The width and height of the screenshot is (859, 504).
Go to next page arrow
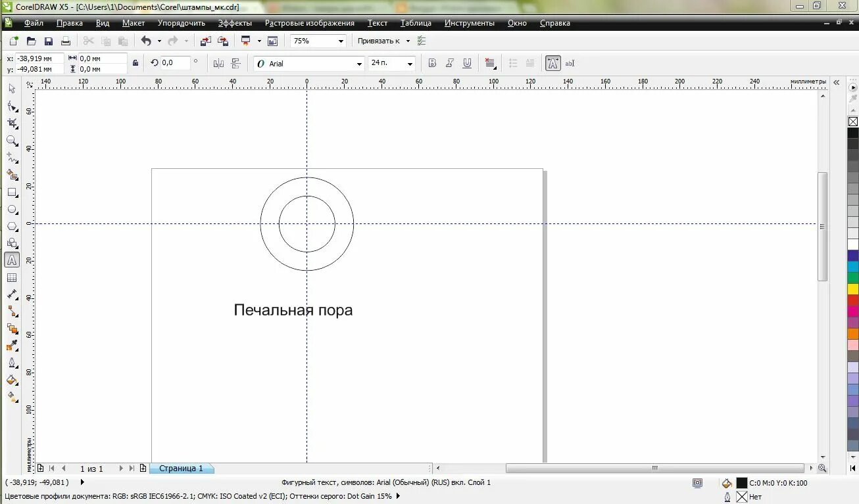pos(121,469)
